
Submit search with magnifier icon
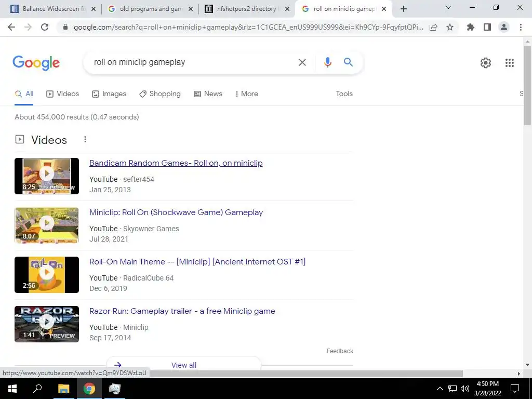pos(348,62)
